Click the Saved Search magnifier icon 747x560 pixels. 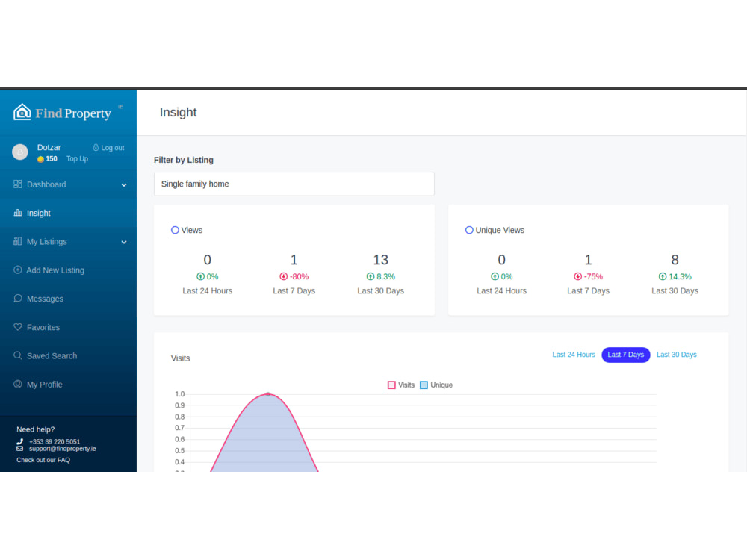click(18, 355)
